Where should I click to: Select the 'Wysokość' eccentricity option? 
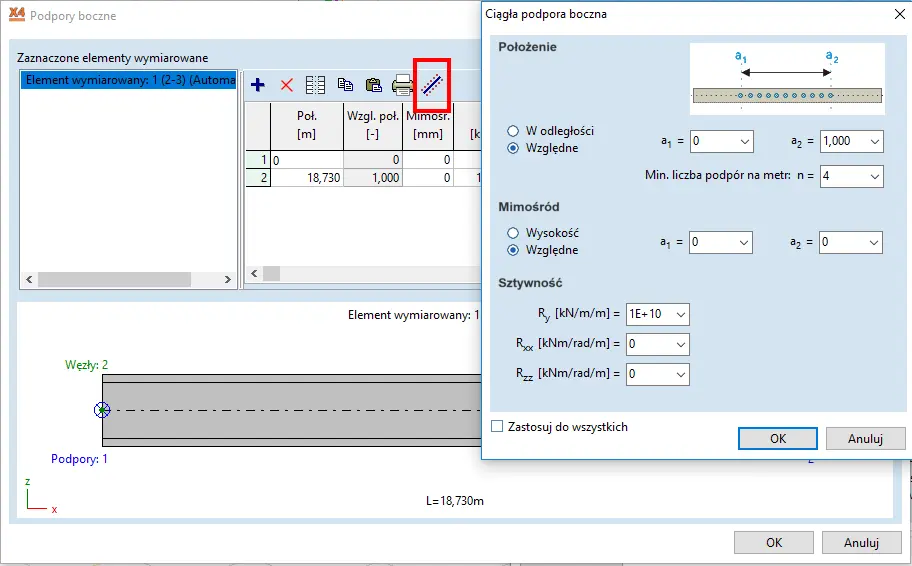pyautogui.click(x=513, y=233)
